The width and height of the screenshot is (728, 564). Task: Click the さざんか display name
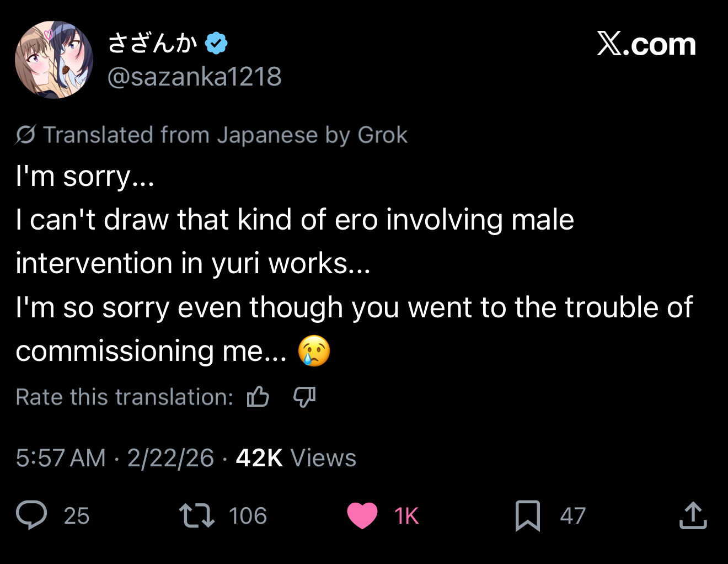pyautogui.click(x=152, y=43)
